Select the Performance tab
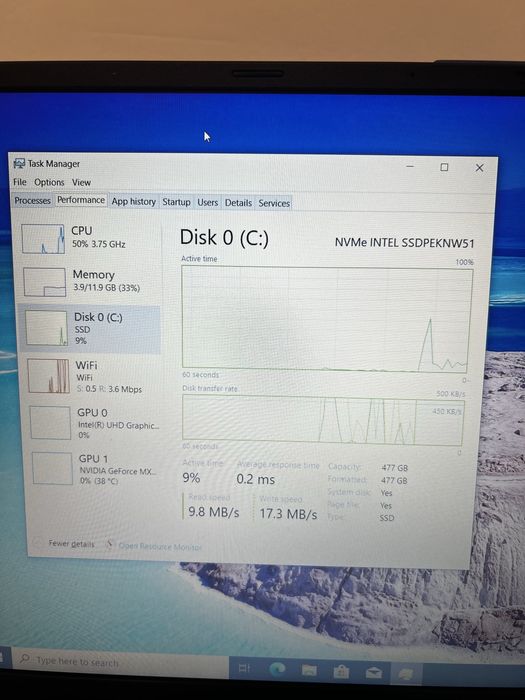The image size is (525, 700). pos(81,200)
